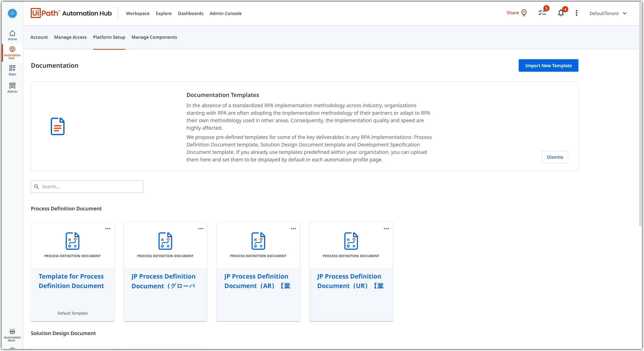The height and width of the screenshot is (351, 644).
Task: Open Automation Store in the sidebar
Action: click(12, 335)
